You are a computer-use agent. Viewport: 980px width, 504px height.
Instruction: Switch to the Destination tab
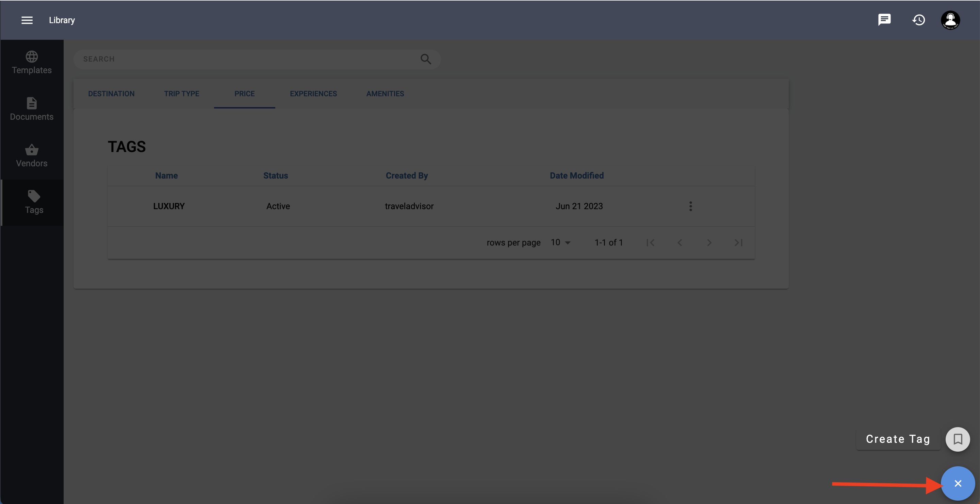111,94
